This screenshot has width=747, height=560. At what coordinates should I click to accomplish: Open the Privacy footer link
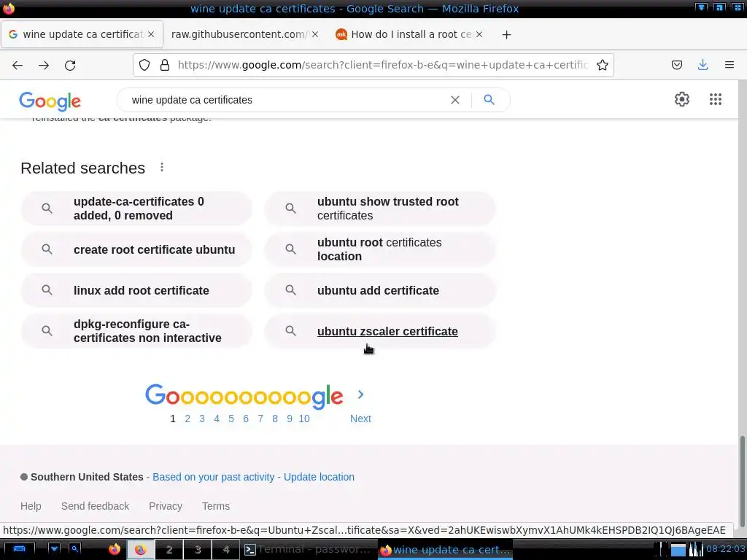pos(166,506)
